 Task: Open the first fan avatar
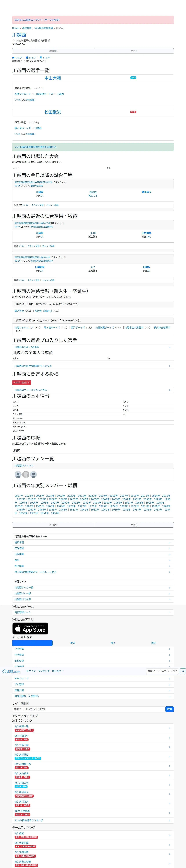coord(18,475)
